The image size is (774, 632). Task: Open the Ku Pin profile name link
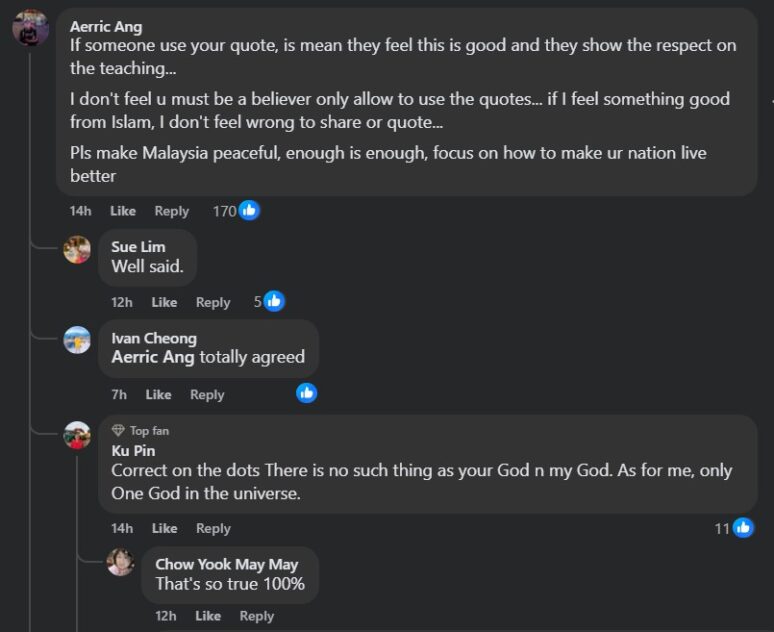pos(133,450)
